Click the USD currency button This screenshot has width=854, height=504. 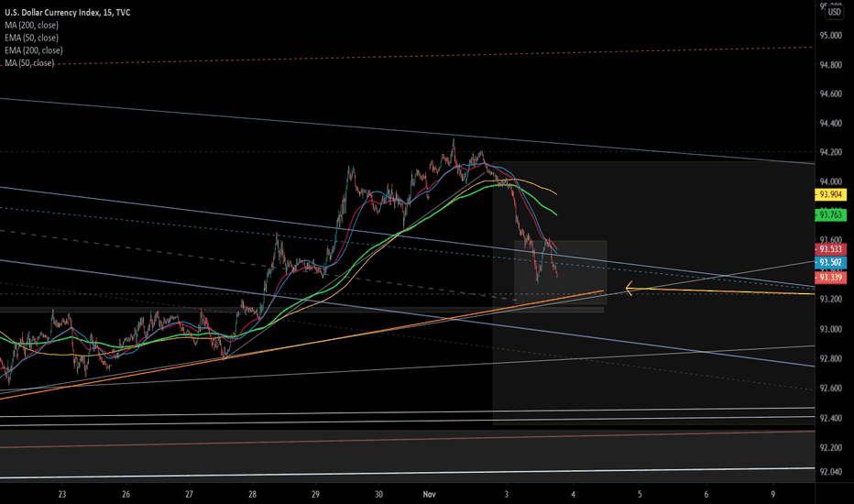click(834, 12)
